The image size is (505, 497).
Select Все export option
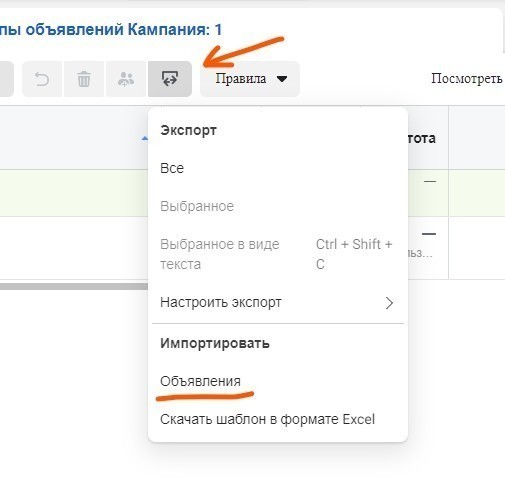[x=277, y=168]
